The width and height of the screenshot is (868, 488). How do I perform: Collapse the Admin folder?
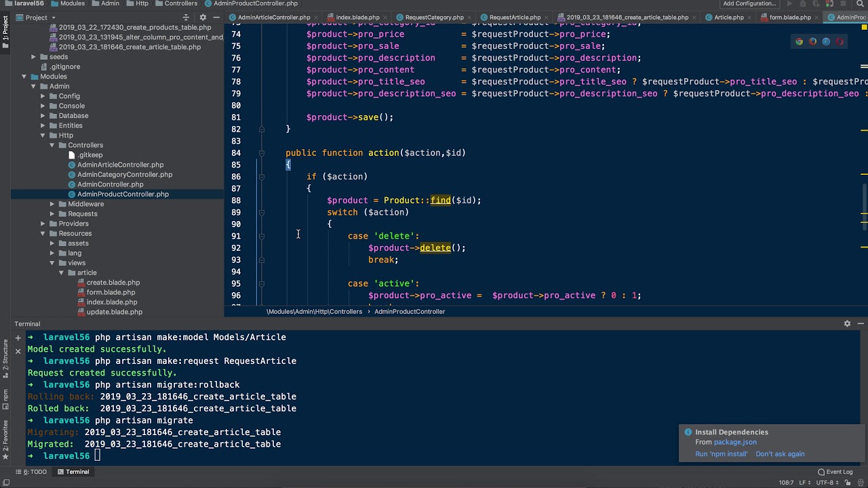33,86
